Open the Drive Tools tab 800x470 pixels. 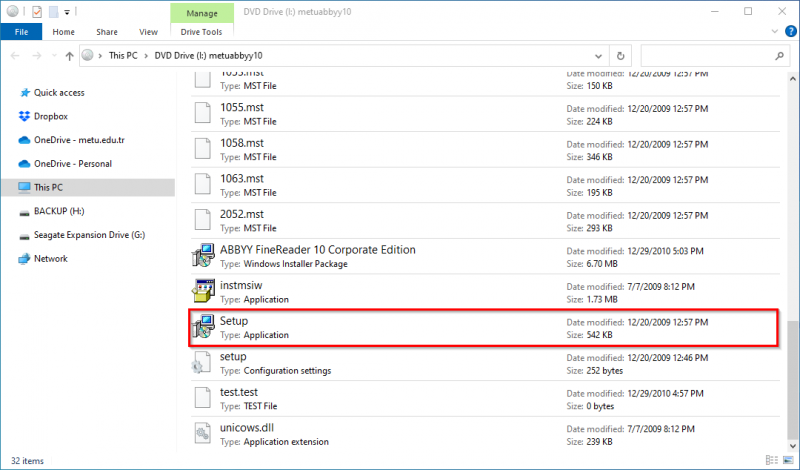[202, 32]
